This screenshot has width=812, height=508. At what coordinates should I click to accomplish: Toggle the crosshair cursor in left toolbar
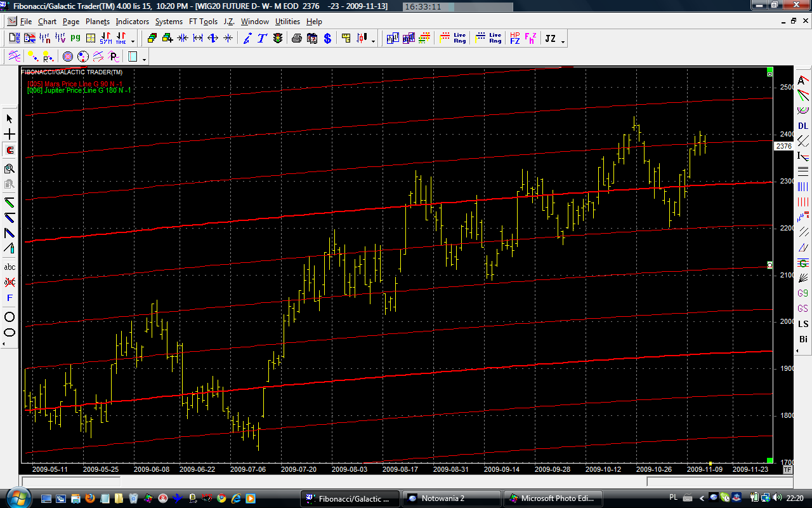(x=10, y=135)
